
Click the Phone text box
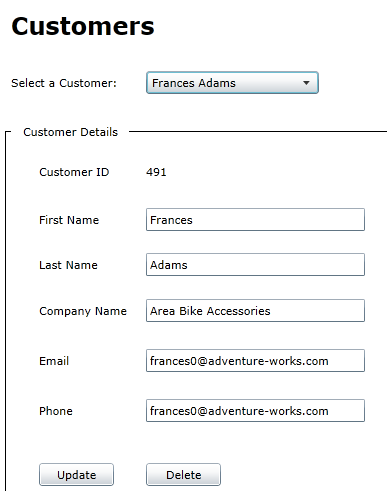255,411
